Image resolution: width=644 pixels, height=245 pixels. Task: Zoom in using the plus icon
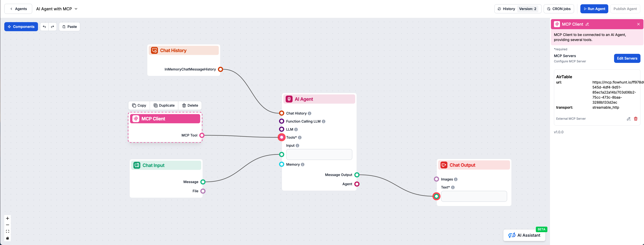[x=7, y=218]
